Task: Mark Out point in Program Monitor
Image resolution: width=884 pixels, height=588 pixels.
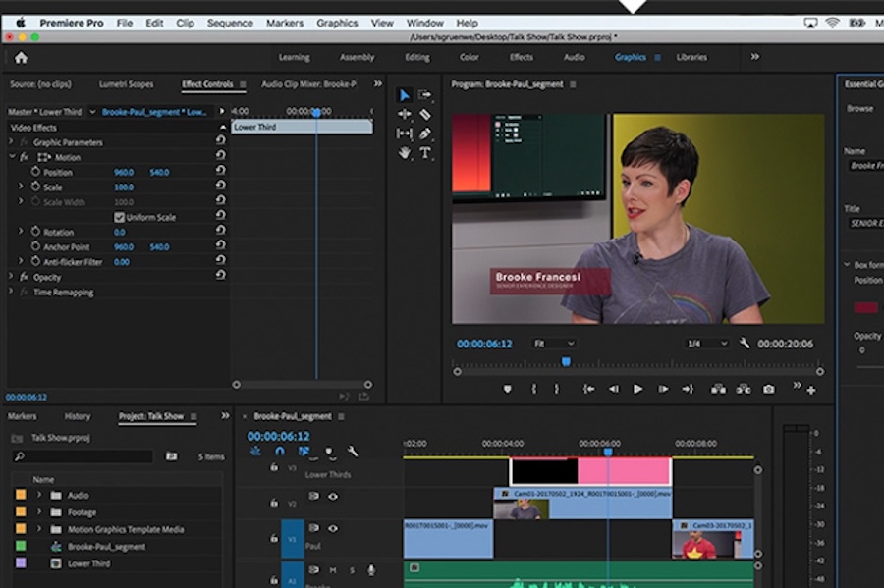Action: [x=557, y=389]
